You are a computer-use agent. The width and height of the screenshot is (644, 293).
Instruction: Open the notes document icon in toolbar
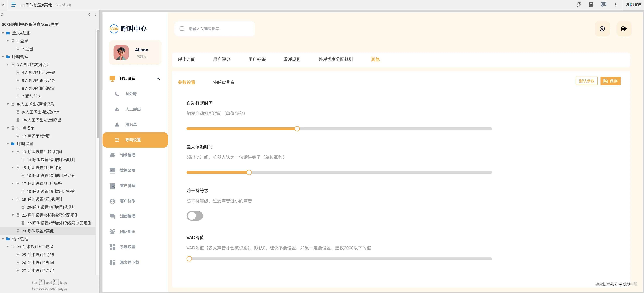591,5
